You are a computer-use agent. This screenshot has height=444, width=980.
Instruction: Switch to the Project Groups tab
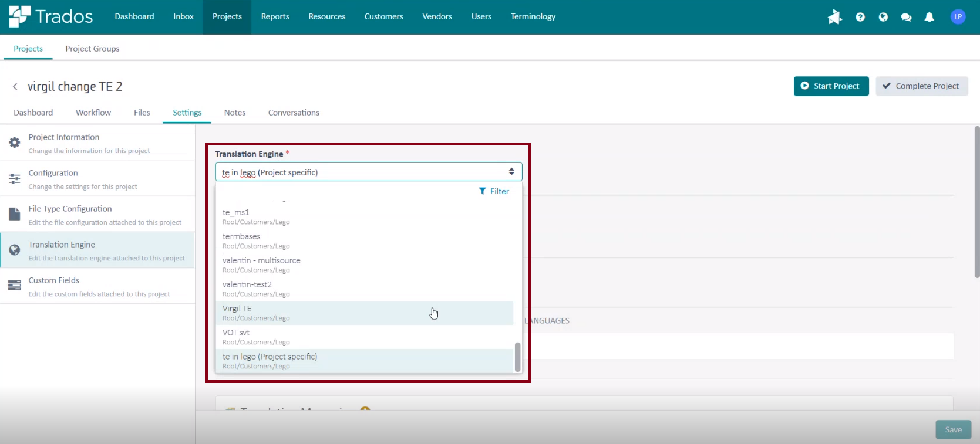pos(92,49)
